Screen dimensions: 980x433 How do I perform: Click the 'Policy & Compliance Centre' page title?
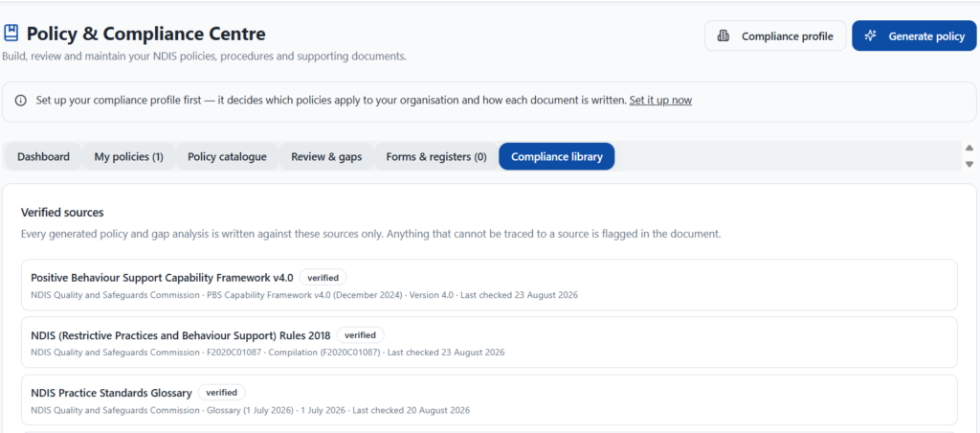[145, 34]
